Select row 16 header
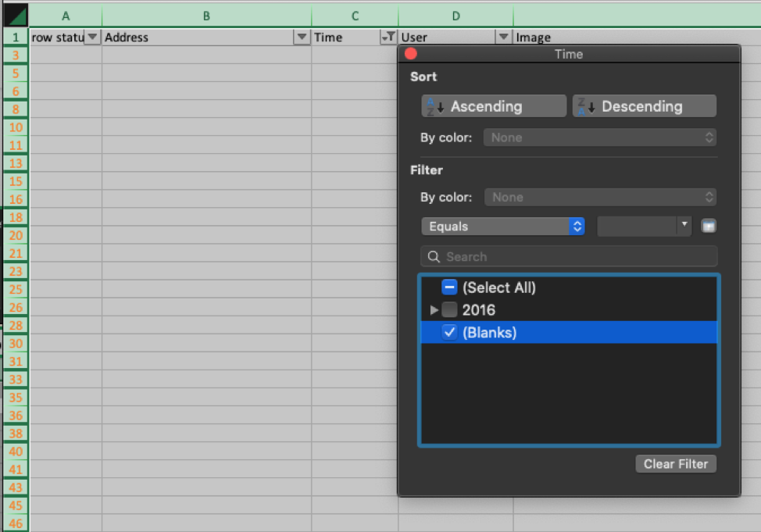This screenshot has height=532, width=761. pos(16,199)
